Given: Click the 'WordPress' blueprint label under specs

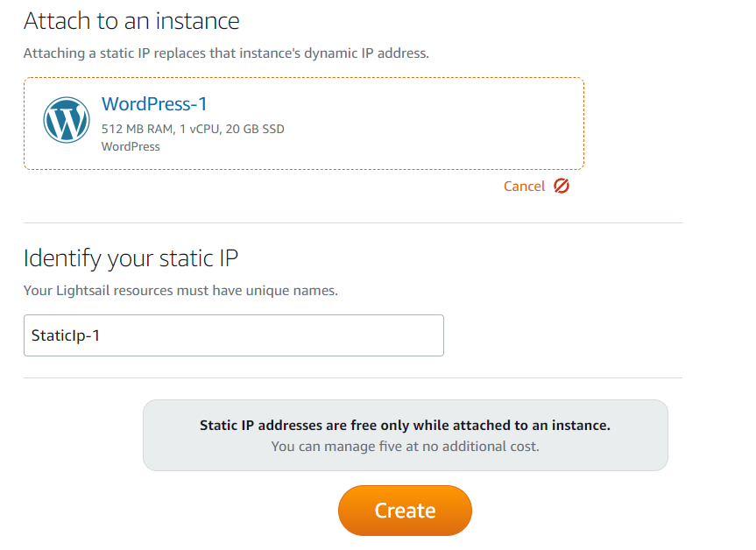Looking at the screenshot, I should coord(131,146).
